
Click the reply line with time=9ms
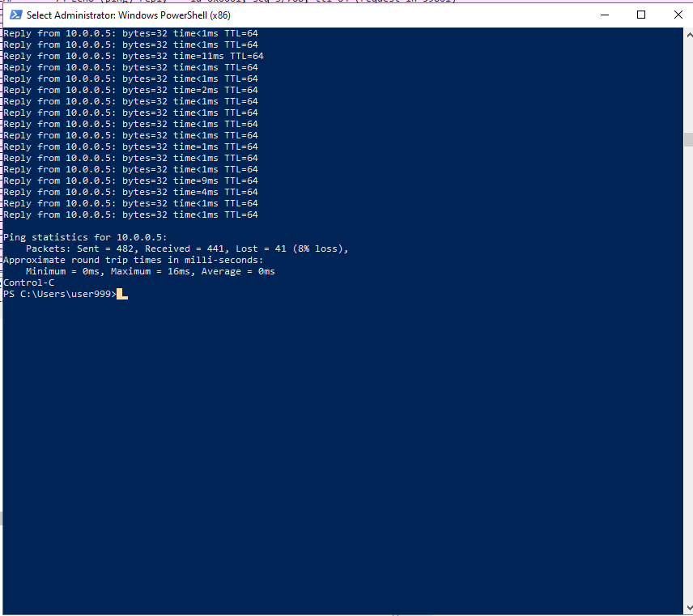131,181
